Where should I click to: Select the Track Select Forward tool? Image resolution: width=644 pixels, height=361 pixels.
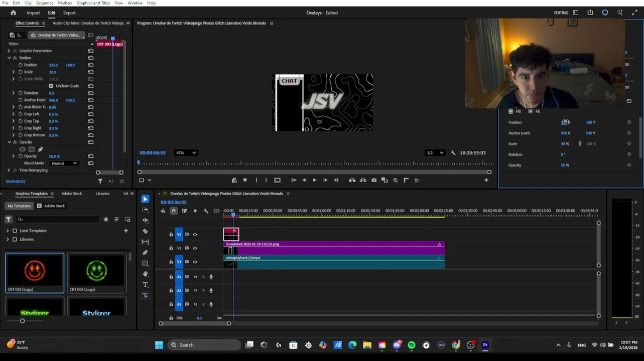click(145, 210)
